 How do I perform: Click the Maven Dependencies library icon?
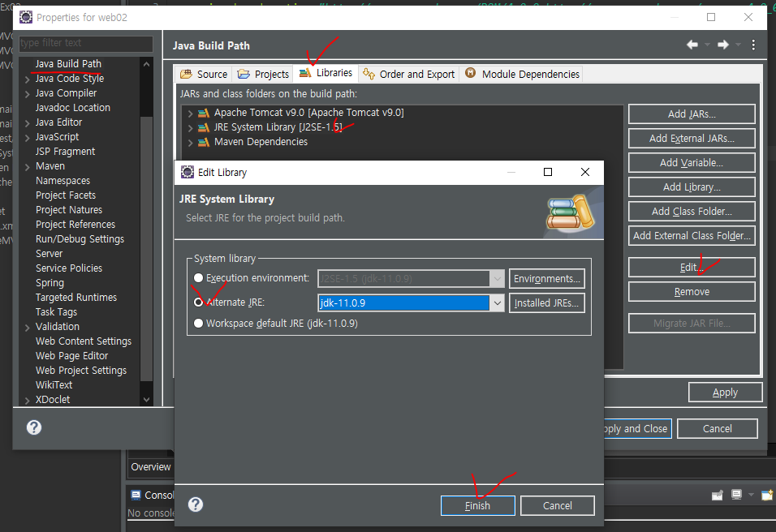(x=204, y=142)
